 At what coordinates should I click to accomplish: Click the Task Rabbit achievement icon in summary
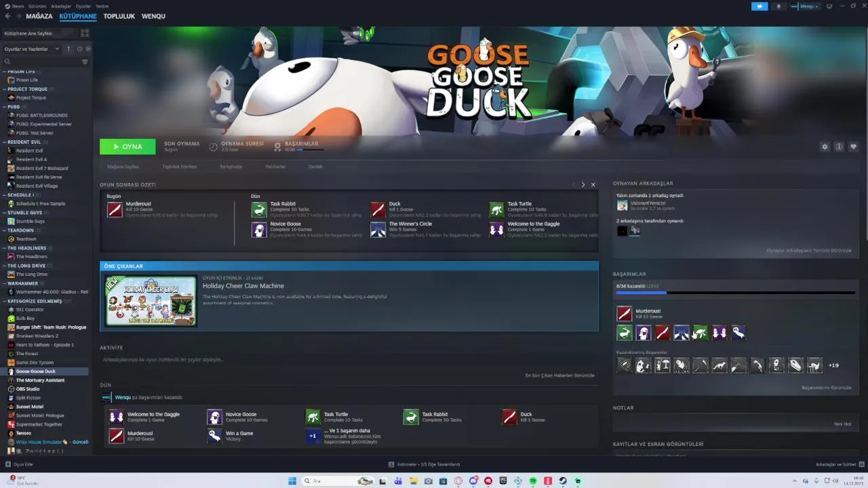pyautogui.click(x=259, y=209)
